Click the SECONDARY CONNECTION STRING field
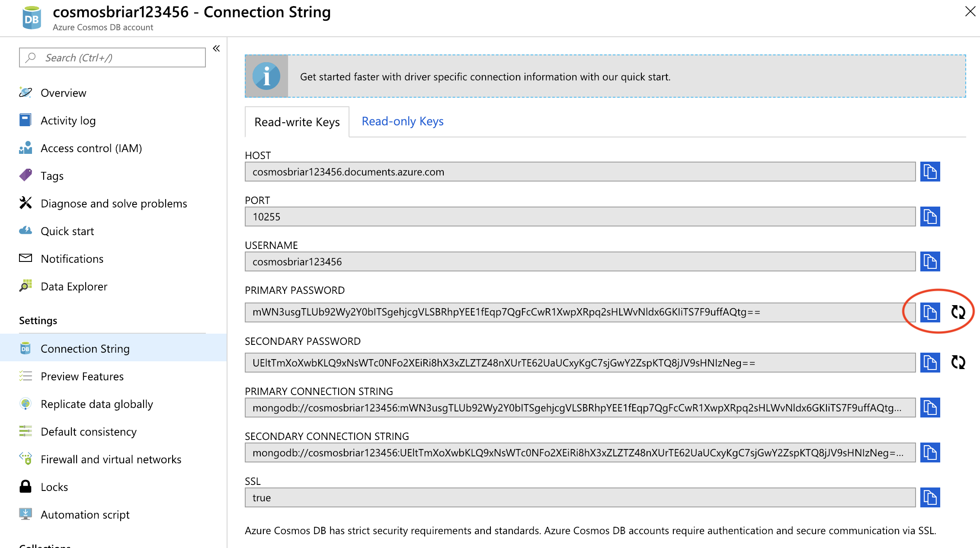Image resolution: width=980 pixels, height=548 pixels. point(580,452)
